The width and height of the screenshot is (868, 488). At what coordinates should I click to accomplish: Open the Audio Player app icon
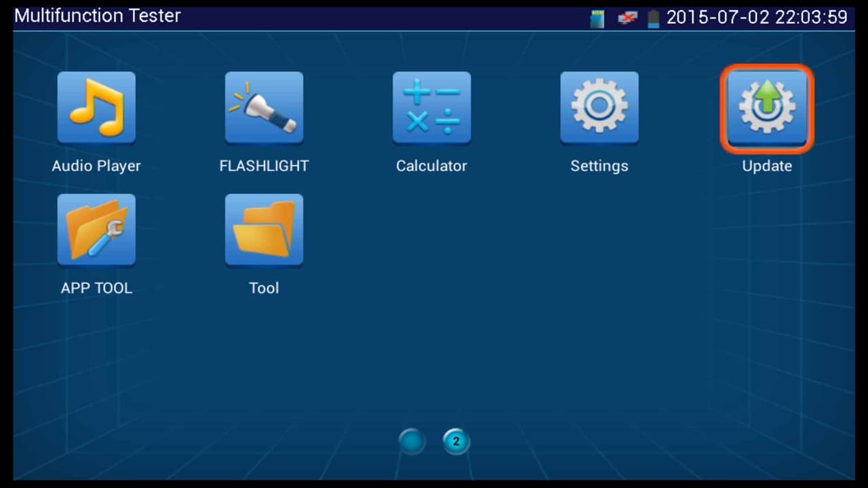96,108
